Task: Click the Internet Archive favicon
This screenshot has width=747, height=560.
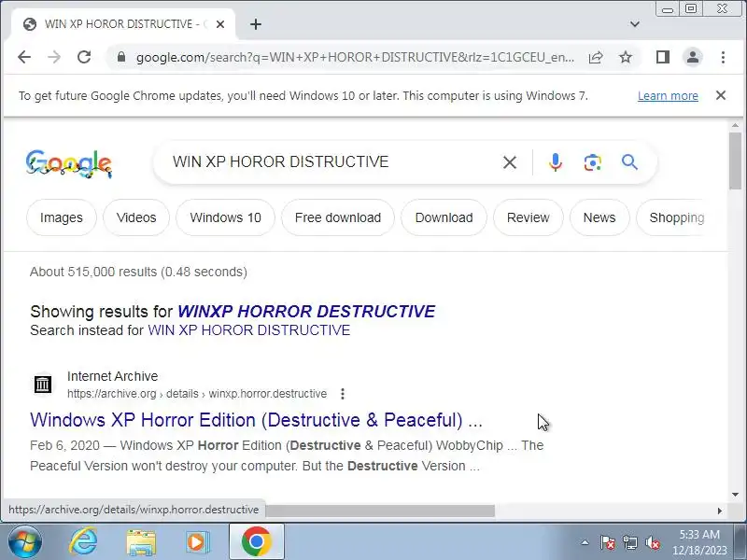Action: 43,384
